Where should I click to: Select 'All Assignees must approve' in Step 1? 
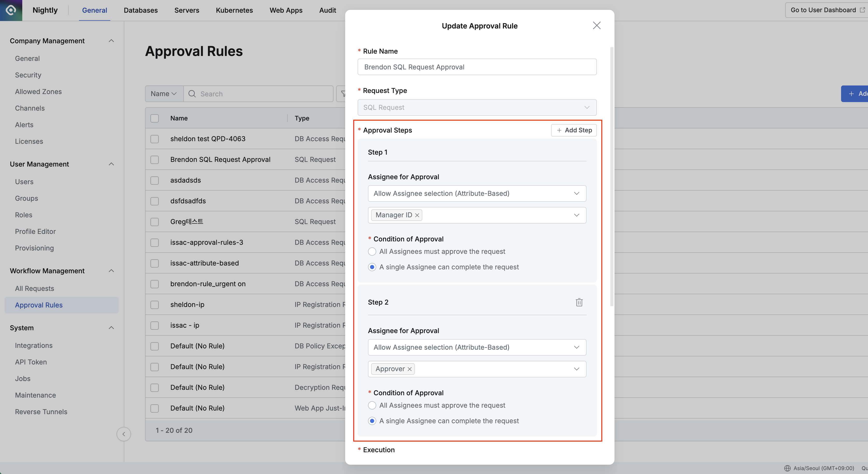[372, 252]
